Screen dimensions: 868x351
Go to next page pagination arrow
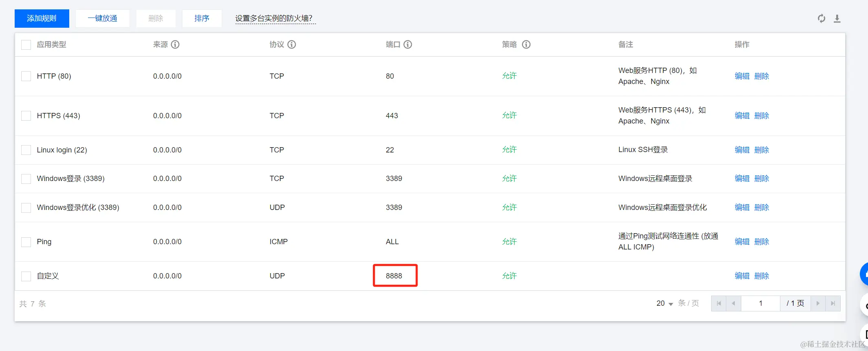[x=818, y=303]
